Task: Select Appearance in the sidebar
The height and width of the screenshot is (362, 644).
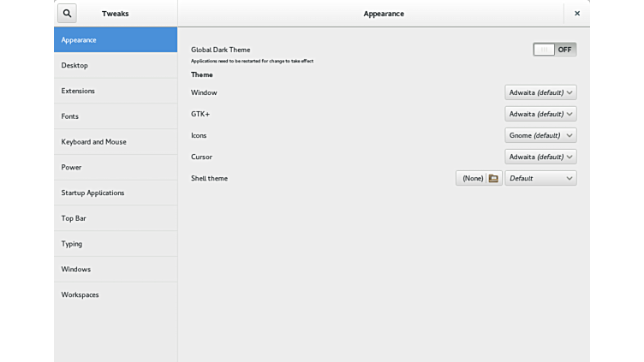Action: 116,40
